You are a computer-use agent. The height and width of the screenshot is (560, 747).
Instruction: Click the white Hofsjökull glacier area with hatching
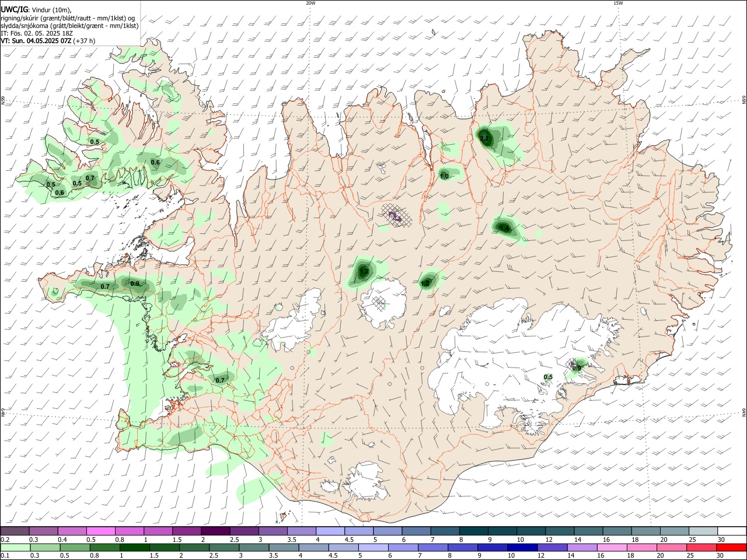pos(383,303)
